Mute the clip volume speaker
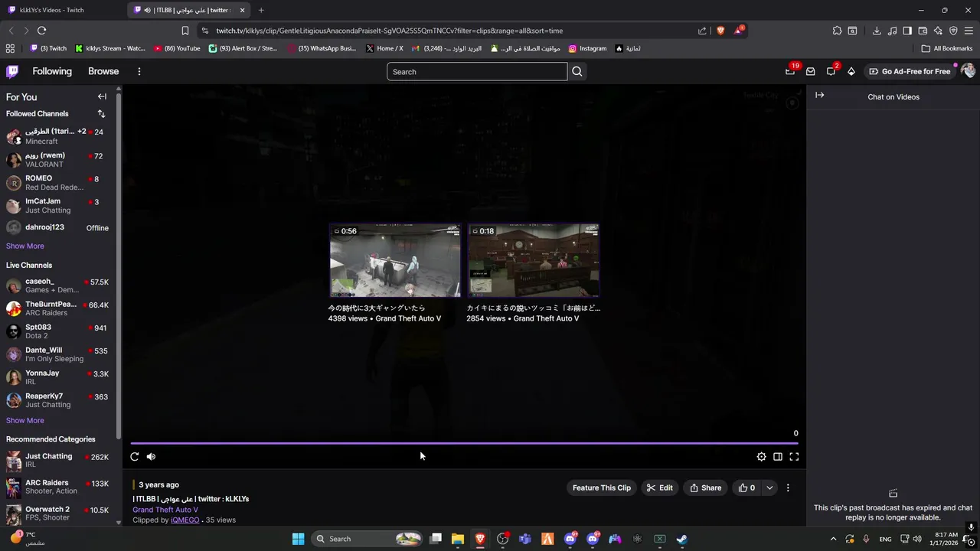The height and width of the screenshot is (551, 980). click(x=151, y=457)
